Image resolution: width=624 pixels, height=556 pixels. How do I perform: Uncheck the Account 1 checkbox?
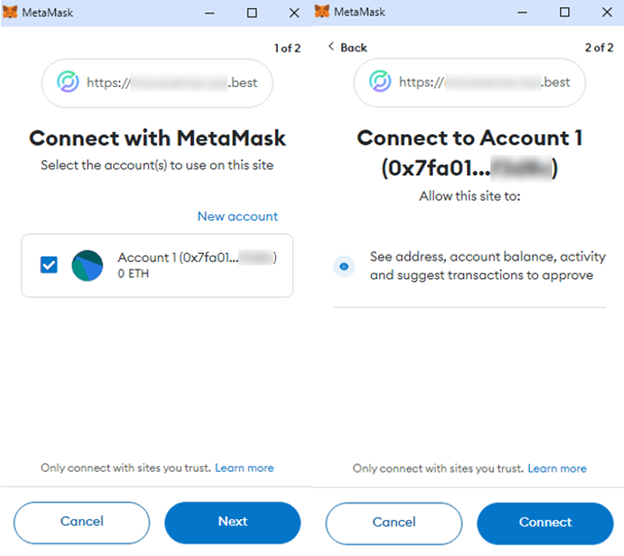coord(49,265)
